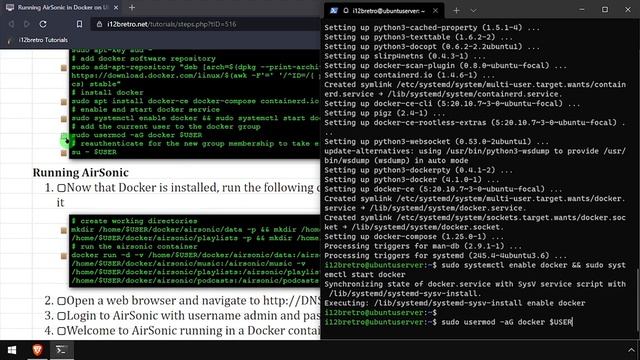Copy the 'su - $USER' command
The height and width of the screenshot is (360, 640).
pyautogui.click(x=64, y=153)
